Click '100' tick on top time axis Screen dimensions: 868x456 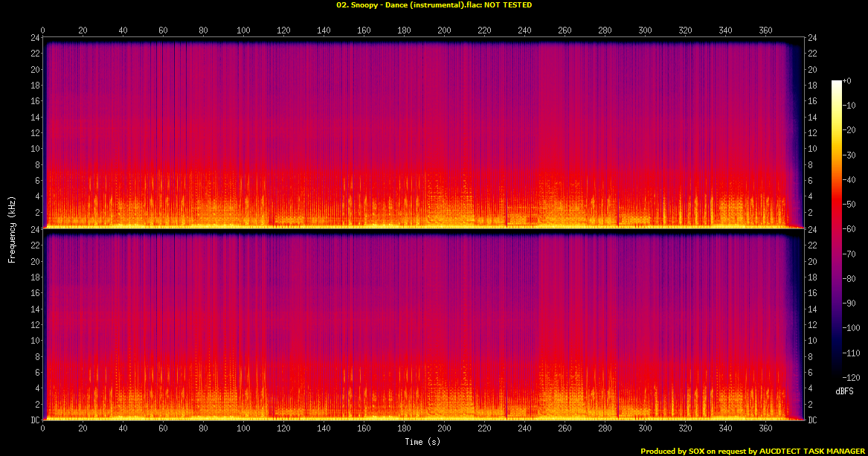(243, 30)
